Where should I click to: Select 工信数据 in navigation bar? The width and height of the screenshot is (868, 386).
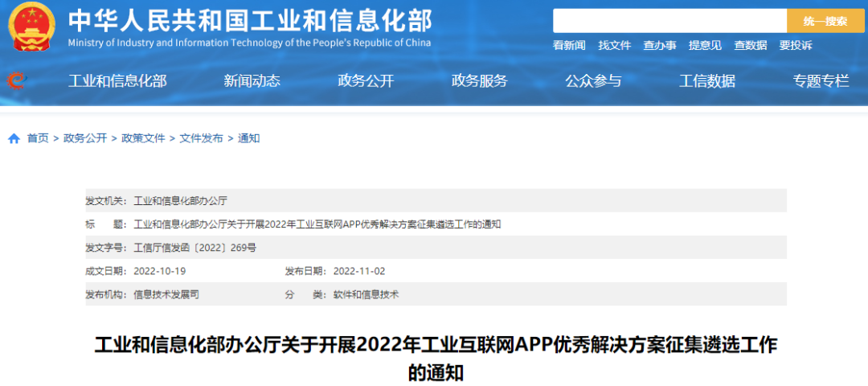(707, 80)
